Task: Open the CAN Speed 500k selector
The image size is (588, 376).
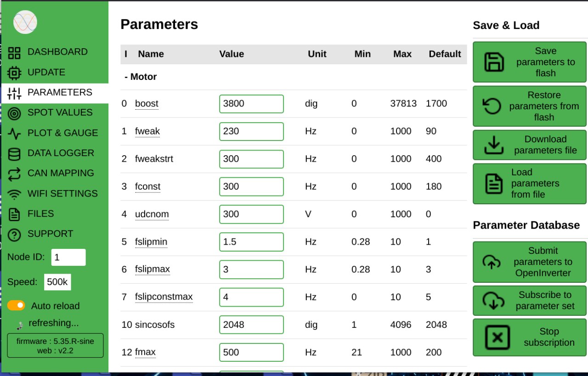Action: 57,282
